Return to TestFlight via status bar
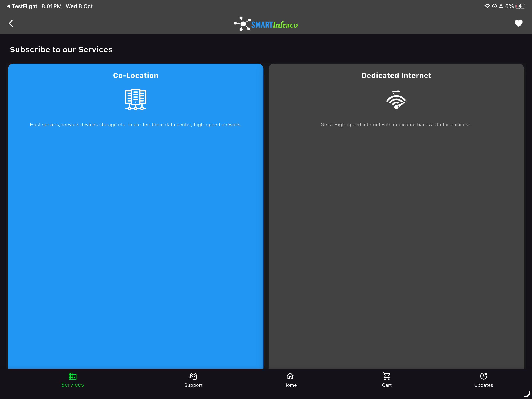Screen dimensions: 532x399 point(22,6)
